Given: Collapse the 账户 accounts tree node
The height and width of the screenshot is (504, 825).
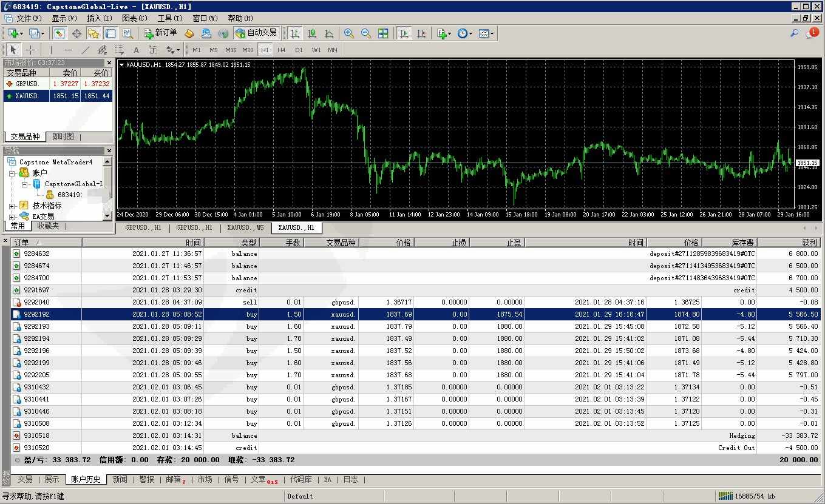Looking at the screenshot, I should coord(12,173).
